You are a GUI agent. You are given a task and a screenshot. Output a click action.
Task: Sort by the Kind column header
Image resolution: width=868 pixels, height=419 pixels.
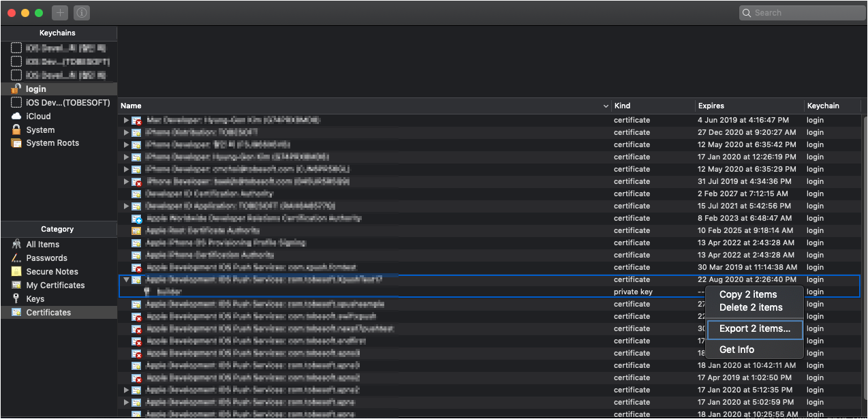[622, 106]
